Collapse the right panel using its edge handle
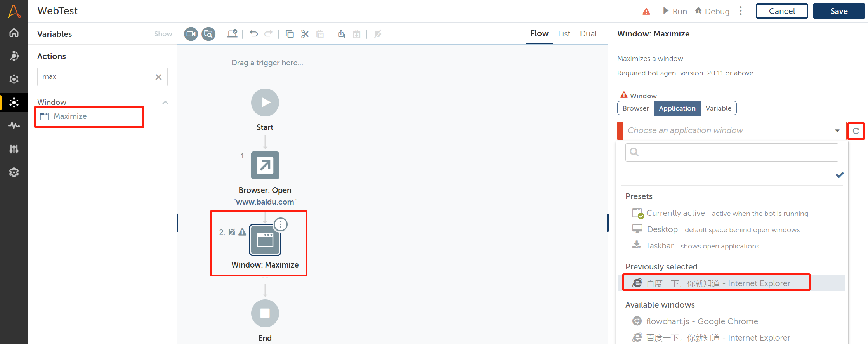The height and width of the screenshot is (344, 868). point(608,223)
